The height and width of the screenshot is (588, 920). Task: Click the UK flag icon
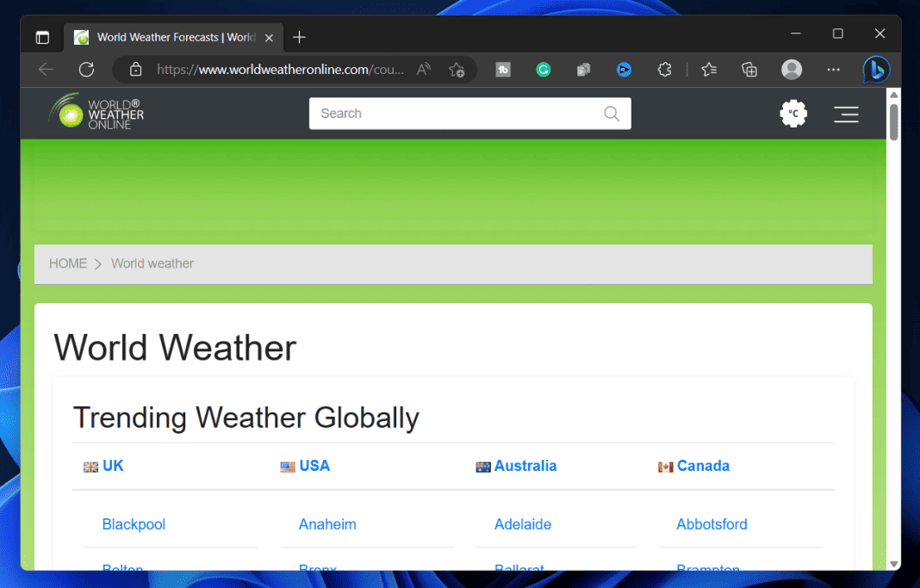[x=90, y=466]
